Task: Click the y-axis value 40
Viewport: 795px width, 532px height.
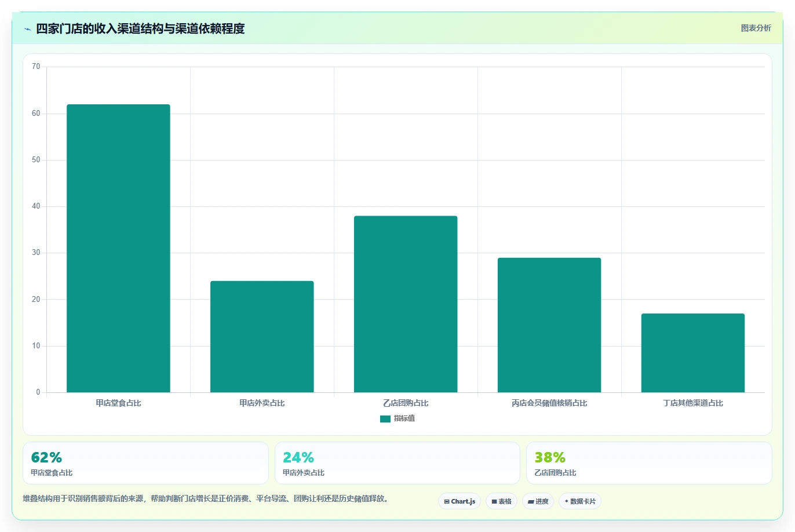Action: pyautogui.click(x=36, y=206)
